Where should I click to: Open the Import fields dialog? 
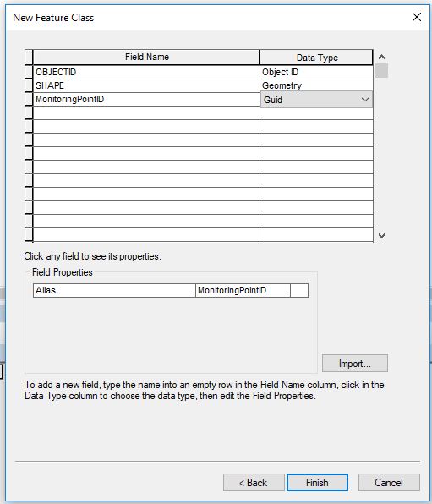coord(355,364)
